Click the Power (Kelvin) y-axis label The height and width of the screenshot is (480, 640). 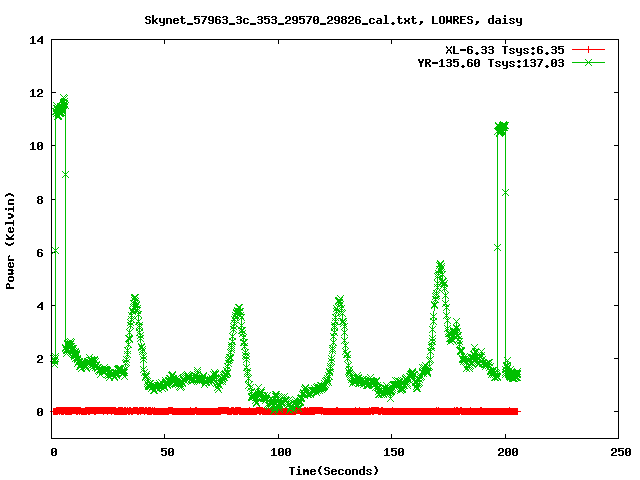pyautogui.click(x=10, y=241)
